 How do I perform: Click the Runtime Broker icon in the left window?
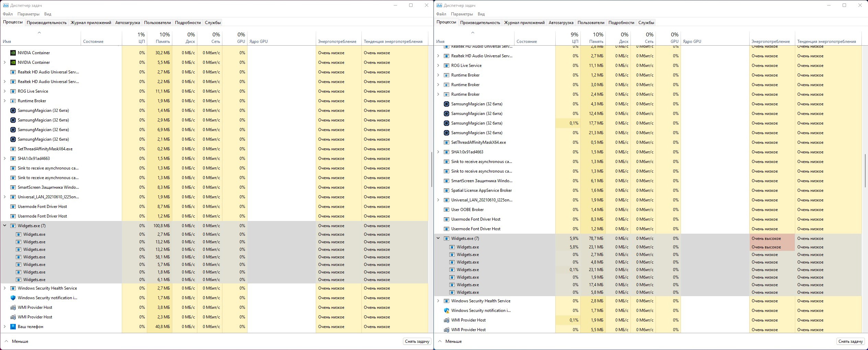click(13, 101)
